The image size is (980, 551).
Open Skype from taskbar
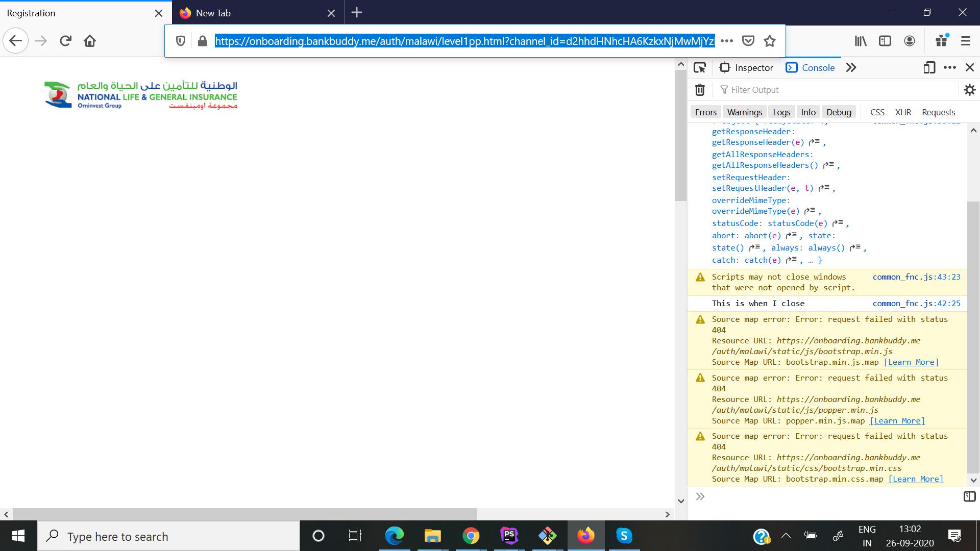pos(624,536)
